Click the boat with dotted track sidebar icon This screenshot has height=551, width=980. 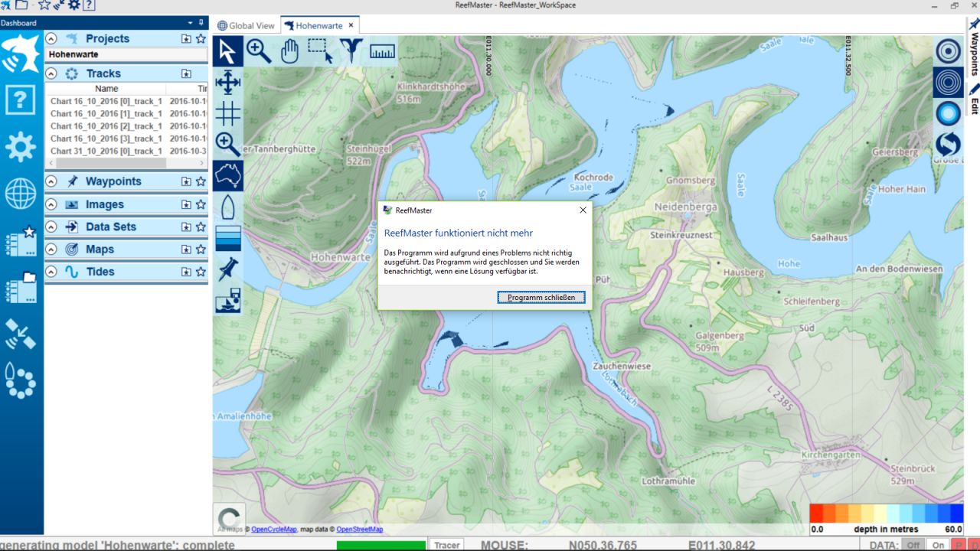click(x=21, y=381)
